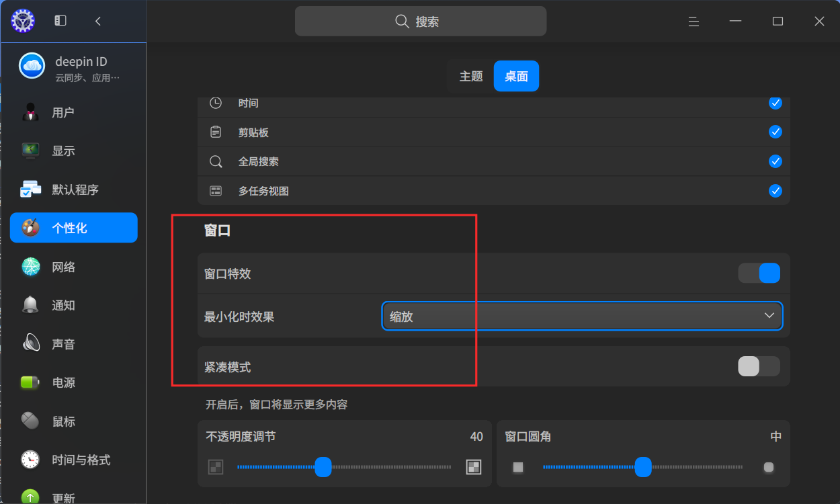Open the 更新 update icon
Screen dimensions: 840x504
30,498
